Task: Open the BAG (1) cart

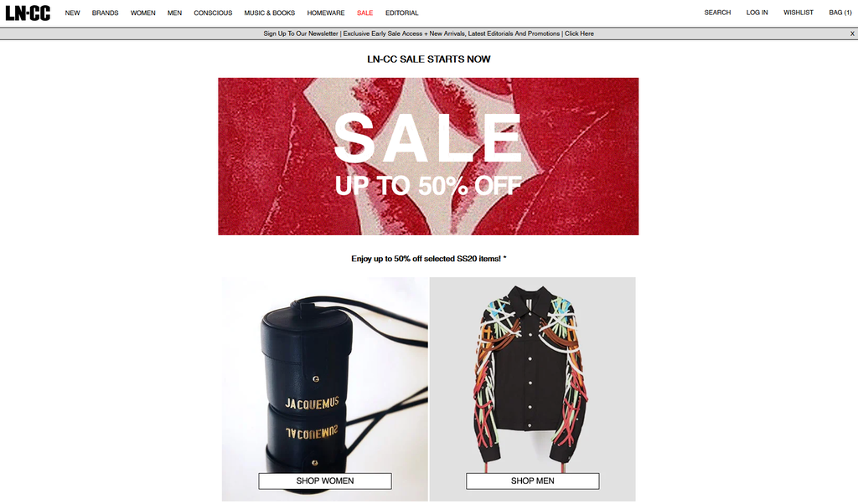Action: pos(840,13)
